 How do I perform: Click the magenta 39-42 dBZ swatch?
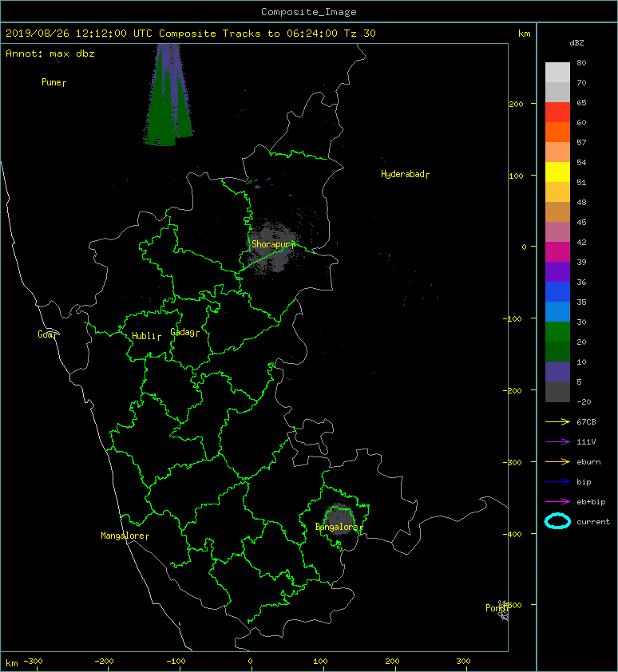557,252
